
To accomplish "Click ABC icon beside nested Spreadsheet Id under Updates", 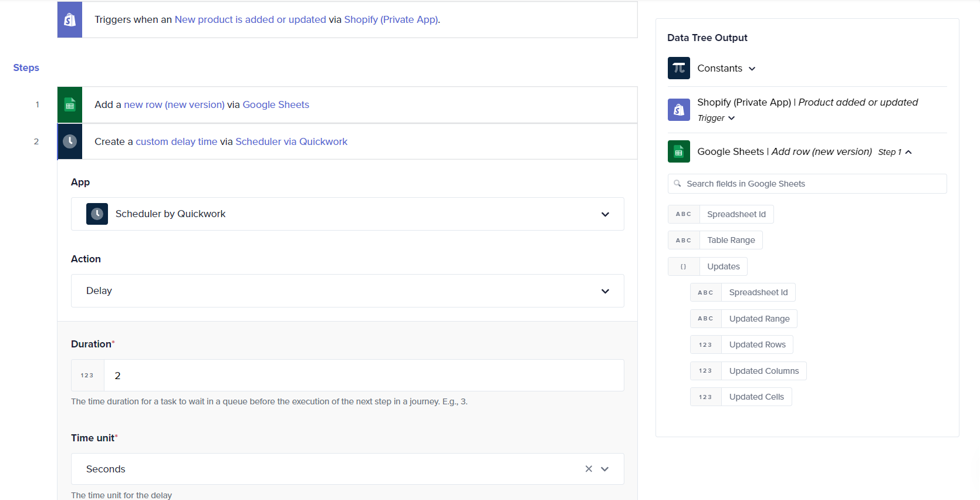I will [706, 292].
